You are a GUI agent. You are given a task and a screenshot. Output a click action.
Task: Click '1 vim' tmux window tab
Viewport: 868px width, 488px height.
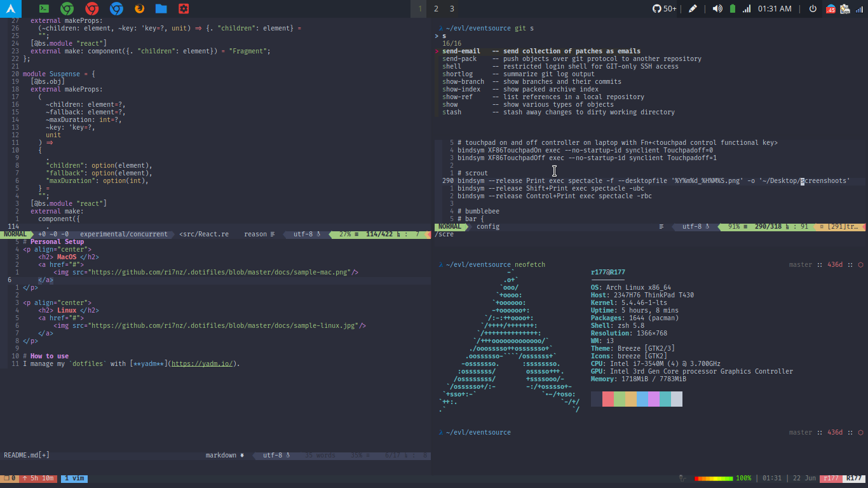74,478
